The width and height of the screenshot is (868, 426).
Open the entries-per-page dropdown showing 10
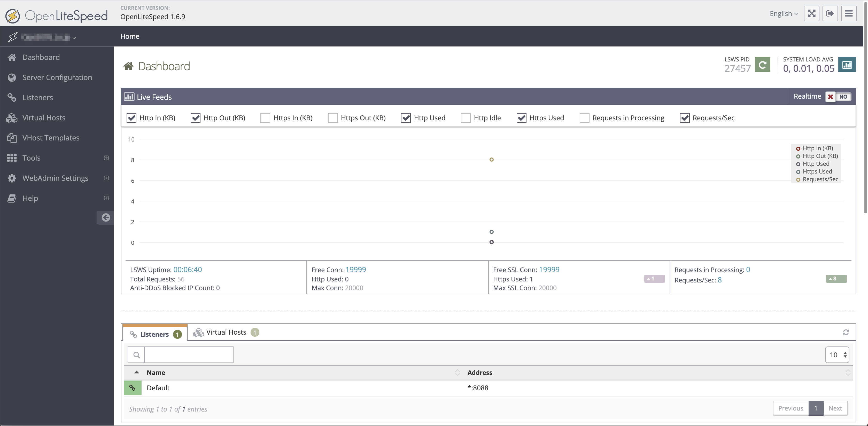[838, 354]
